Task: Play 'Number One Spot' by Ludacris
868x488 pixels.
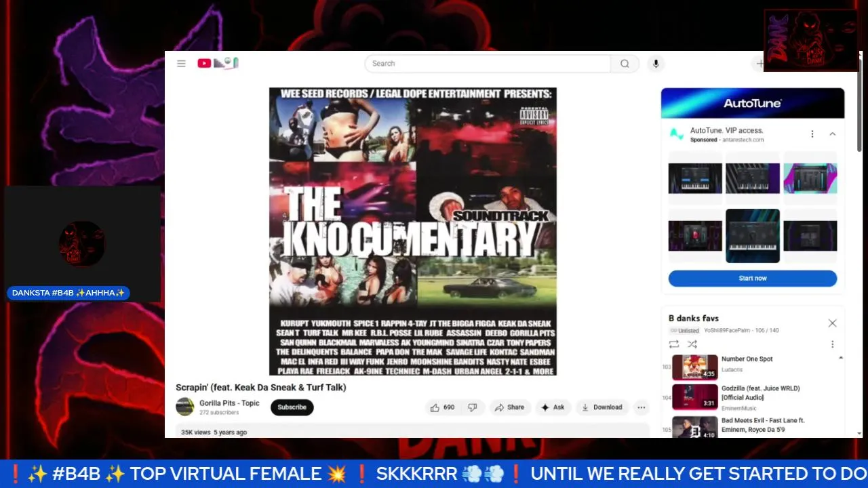Action: 753,367
